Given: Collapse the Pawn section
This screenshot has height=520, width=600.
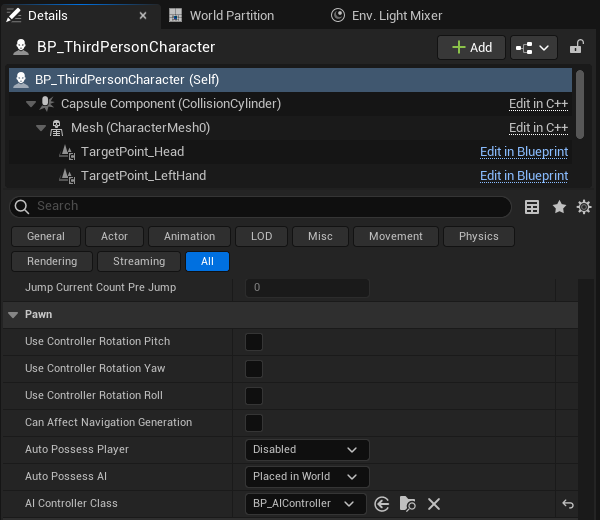Looking at the screenshot, I should point(13,315).
